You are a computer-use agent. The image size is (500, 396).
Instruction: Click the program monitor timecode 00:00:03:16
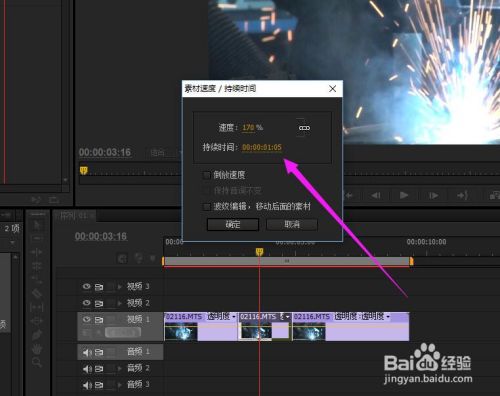click(x=105, y=153)
